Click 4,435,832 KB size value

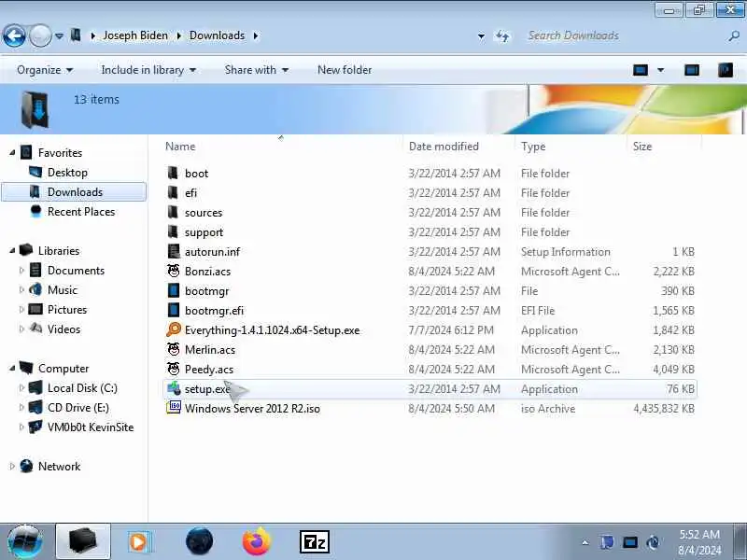(663, 409)
